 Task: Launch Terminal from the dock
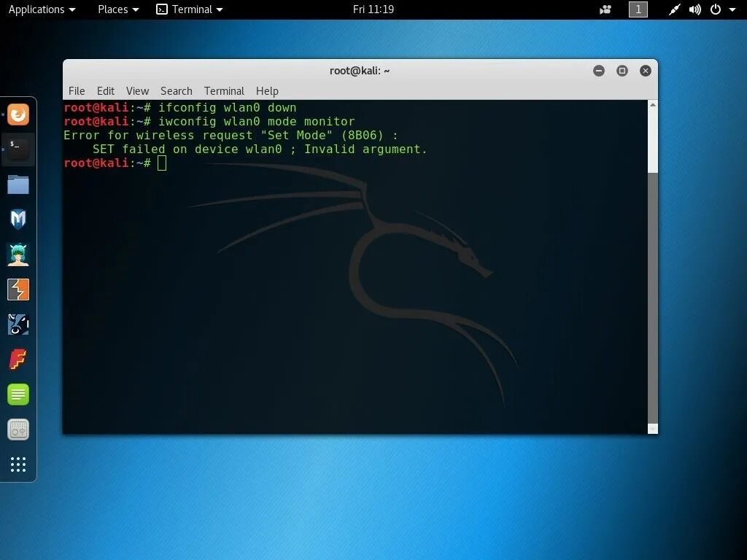click(x=18, y=149)
